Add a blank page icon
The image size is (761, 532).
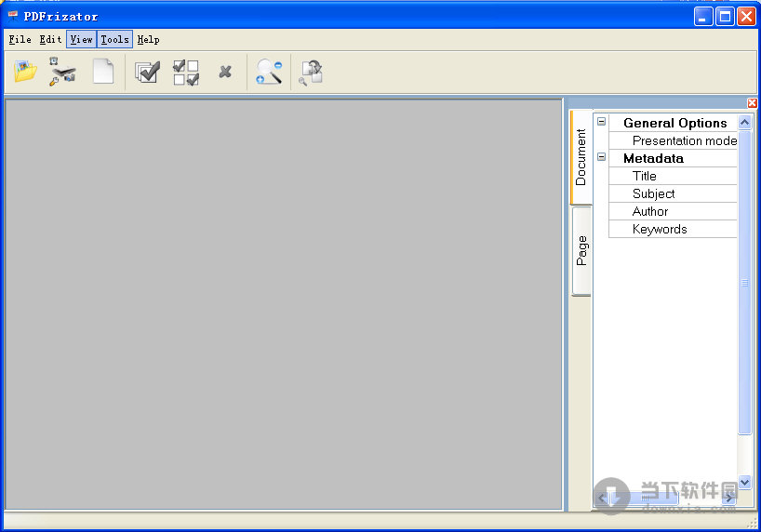click(103, 72)
